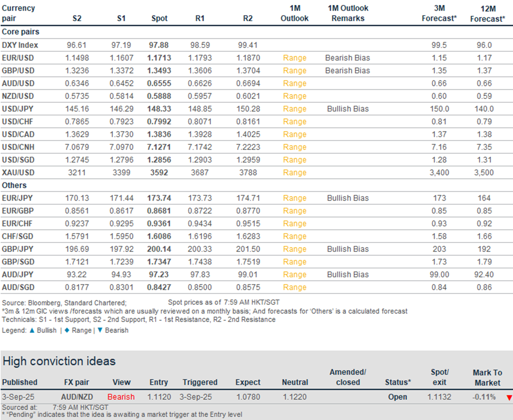Select the CHF/SGD 12M forecast 1.66
The height and width of the screenshot is (420, 513).
[x=484, y=237]
